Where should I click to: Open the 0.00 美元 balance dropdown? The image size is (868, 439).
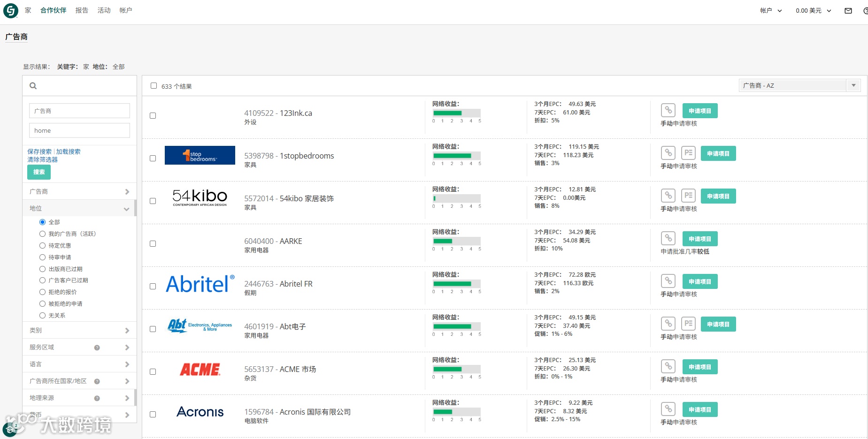pyautogui.click(x=813, y=10)
